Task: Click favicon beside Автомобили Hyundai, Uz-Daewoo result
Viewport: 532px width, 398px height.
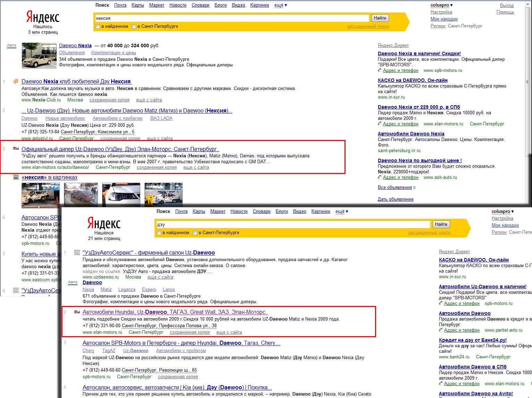Action: coord(77,312)
